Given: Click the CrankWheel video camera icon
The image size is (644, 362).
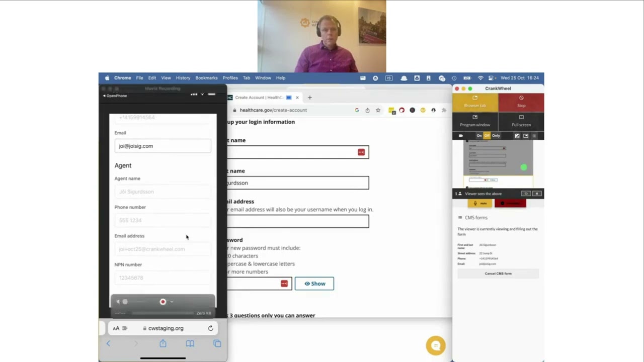Looking at the screenshot, I should [x=461, y=136].
